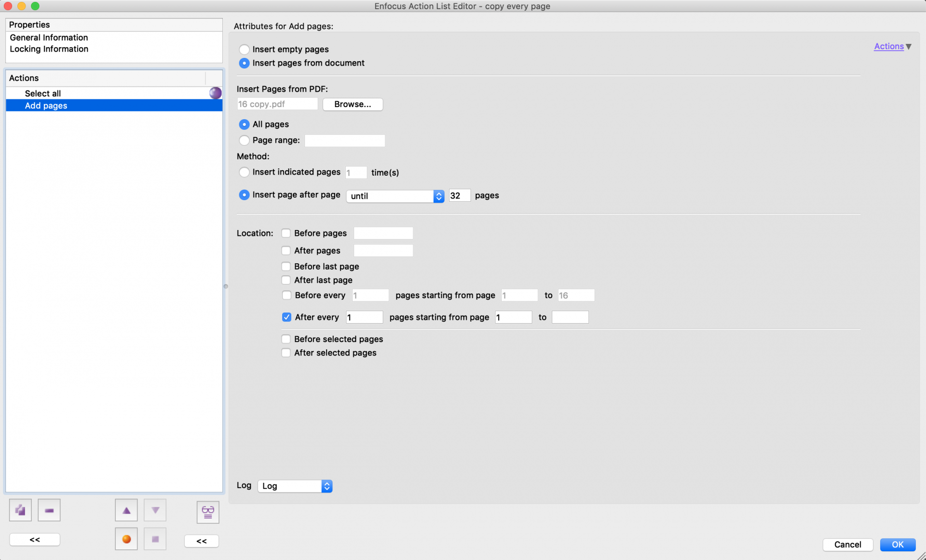The image size is (926, 560).
Task: Choose the All pages radio option
Action: click(x=245, y=124)
